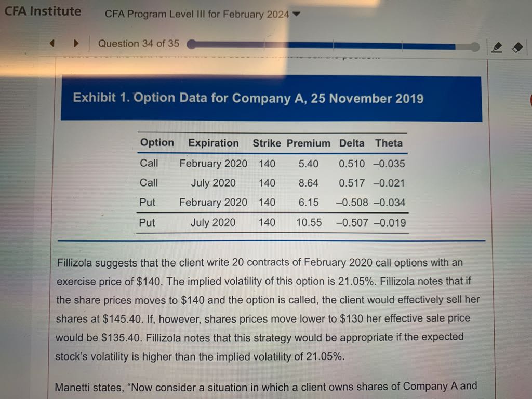Image resolution: width=532 pixels, height=399 pixels.
Task: Click the progress bar end handle
Action: click(474, 47)
